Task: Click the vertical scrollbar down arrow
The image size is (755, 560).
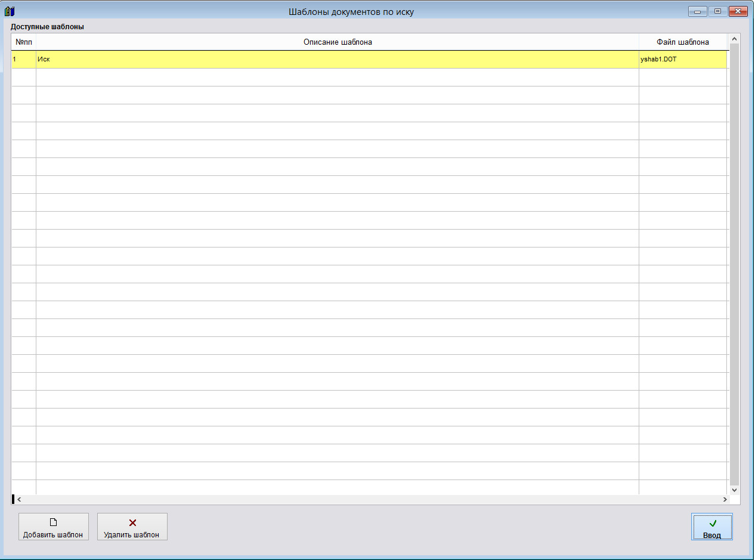Action: (734, 490)
